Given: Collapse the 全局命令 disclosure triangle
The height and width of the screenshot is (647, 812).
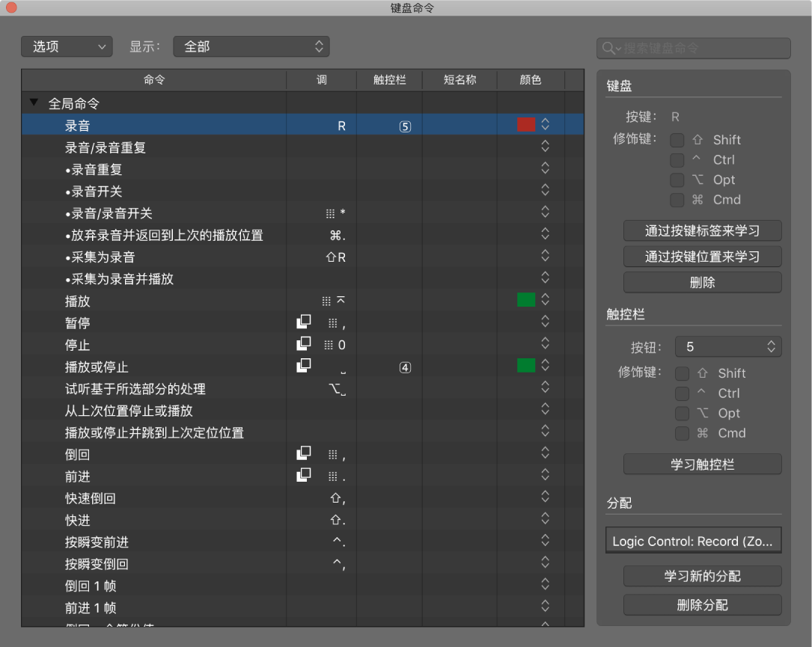Looking at the screenshot, I should point(34,103).
